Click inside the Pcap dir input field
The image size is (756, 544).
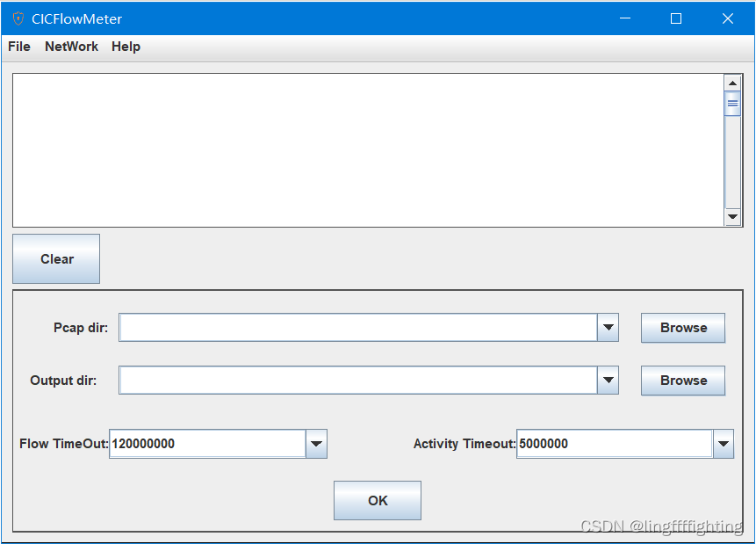coord(351,327)
